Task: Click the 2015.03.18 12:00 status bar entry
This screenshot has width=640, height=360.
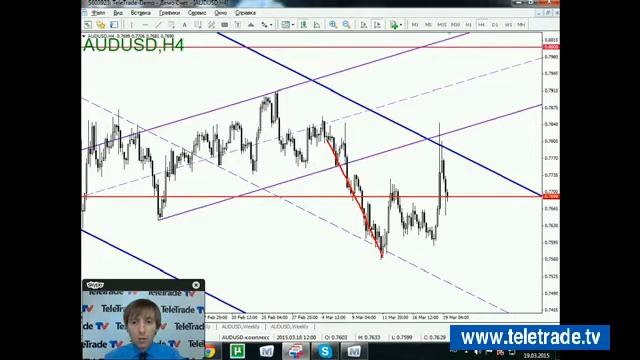Action: (296, 338)
